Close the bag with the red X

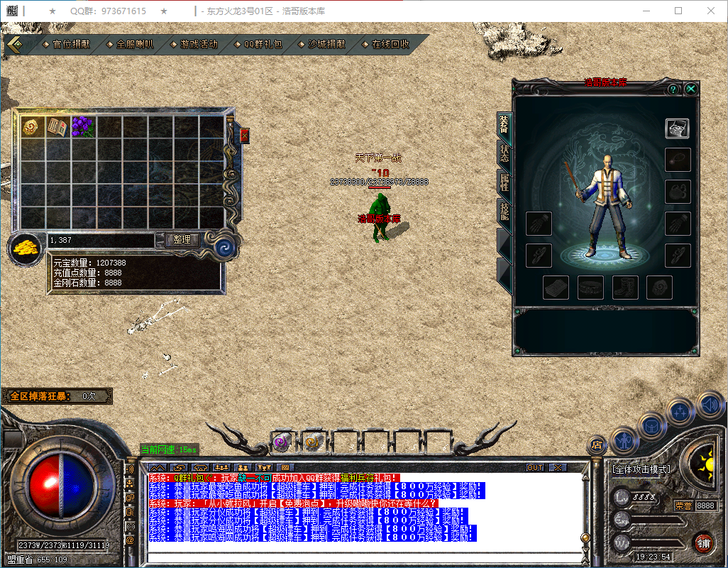point(244,136)
